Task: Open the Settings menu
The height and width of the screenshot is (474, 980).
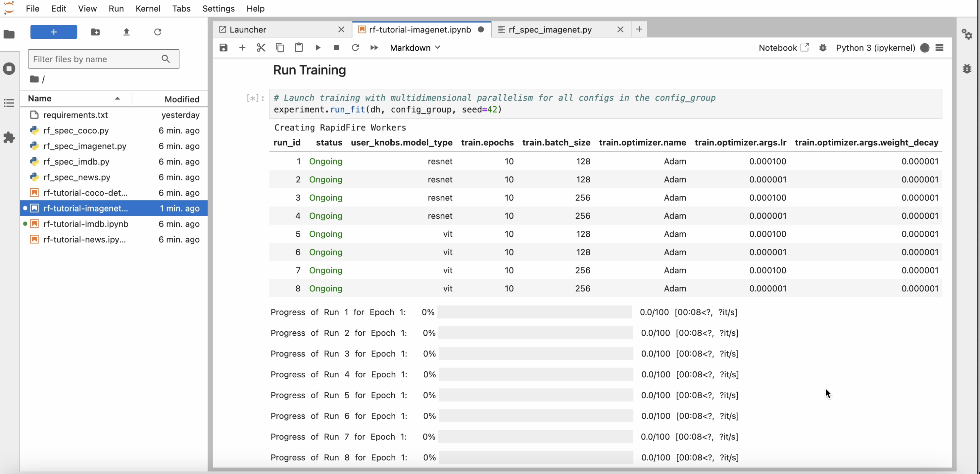Action: point(219,8)
